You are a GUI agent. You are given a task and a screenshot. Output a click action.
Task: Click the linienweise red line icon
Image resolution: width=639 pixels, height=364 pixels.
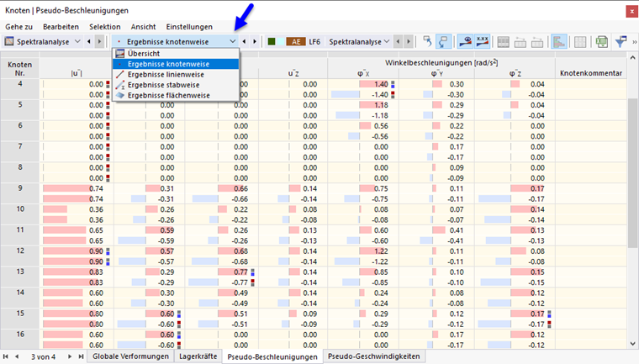click(x=119, y=75)
